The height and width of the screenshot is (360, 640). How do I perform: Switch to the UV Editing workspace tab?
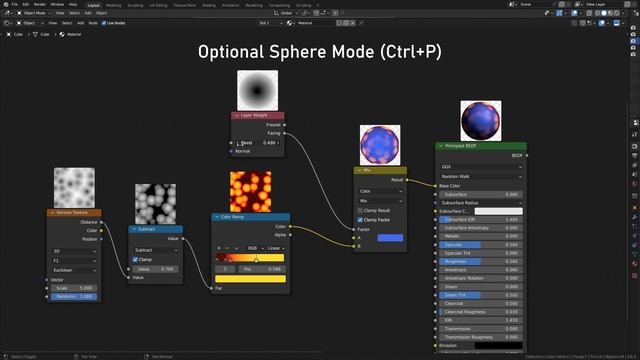(158, 5)
